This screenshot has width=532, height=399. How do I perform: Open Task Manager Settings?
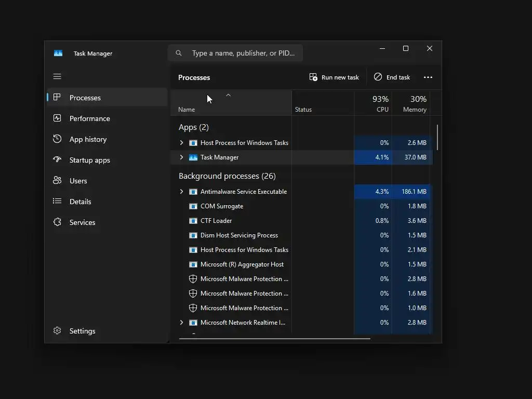[x=107, y=331]
